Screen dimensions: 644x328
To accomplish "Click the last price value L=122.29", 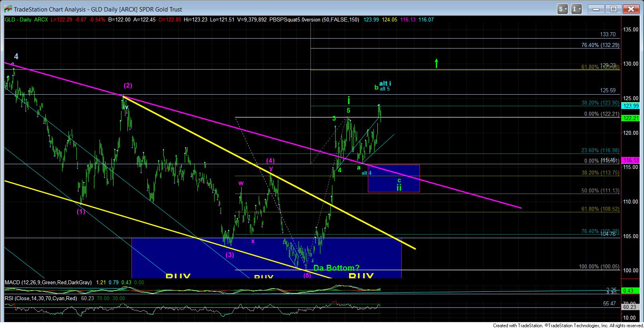I will click(61, 19).
